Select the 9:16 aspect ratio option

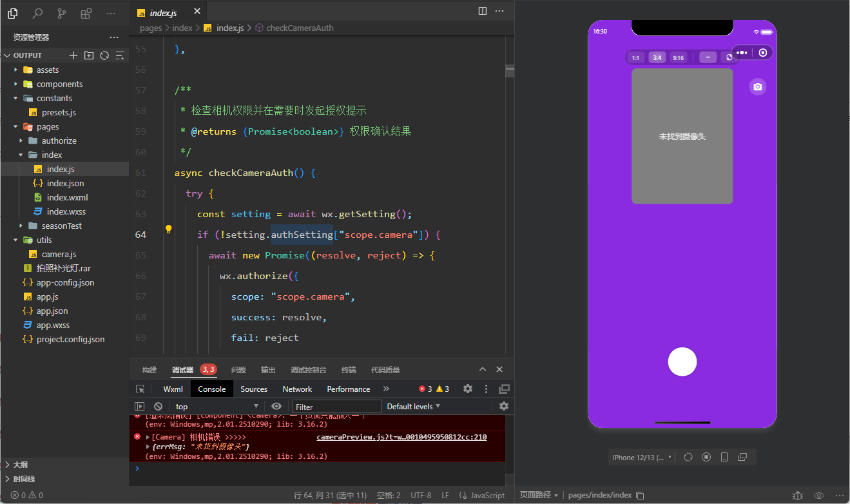point(678,57)
